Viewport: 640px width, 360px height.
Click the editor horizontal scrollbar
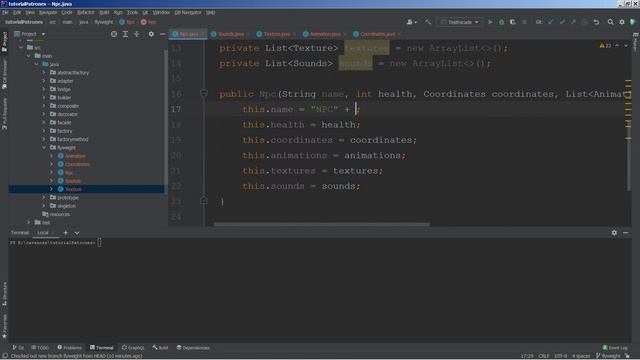322,224
